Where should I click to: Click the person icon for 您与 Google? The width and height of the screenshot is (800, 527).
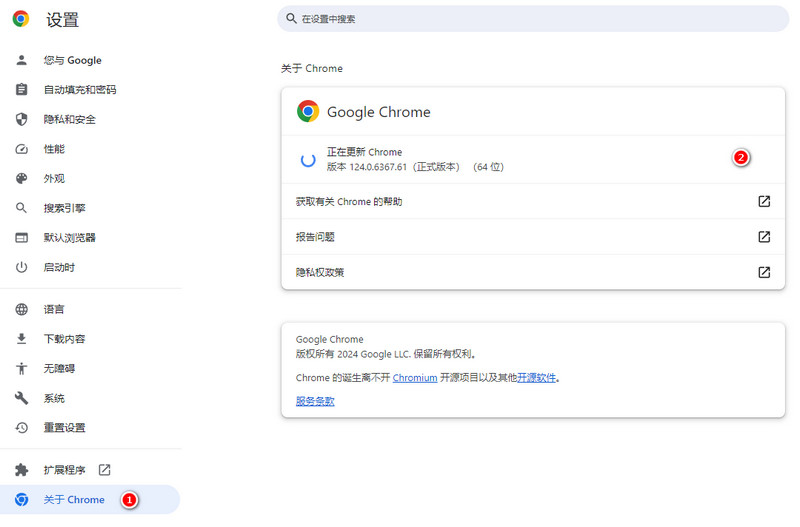(21, 60)
